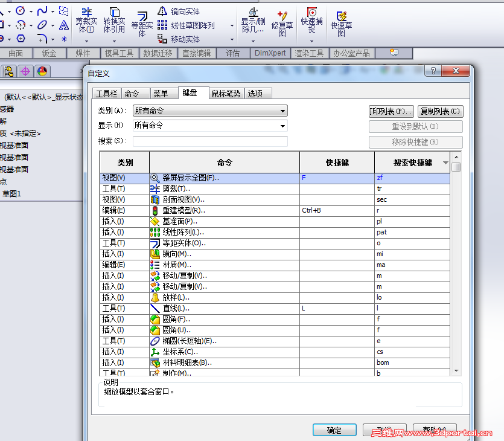Confirm dialog with the 确定 button
Screen dimensions: 504x441
coord(334,430)
